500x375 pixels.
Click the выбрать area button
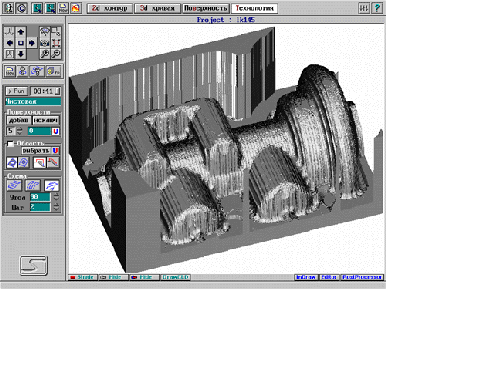[x=36, y=151]
